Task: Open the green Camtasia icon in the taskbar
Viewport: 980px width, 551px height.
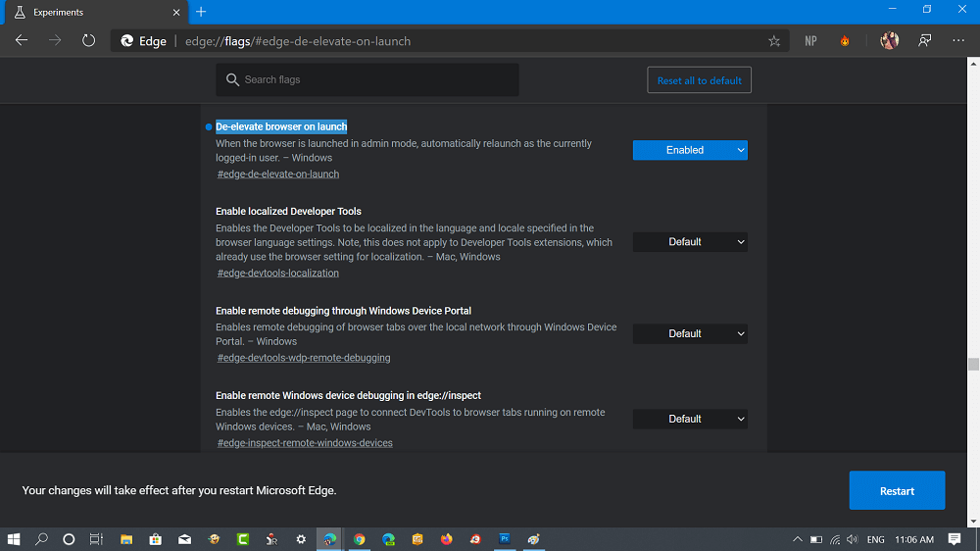Action: coord(243,539)
